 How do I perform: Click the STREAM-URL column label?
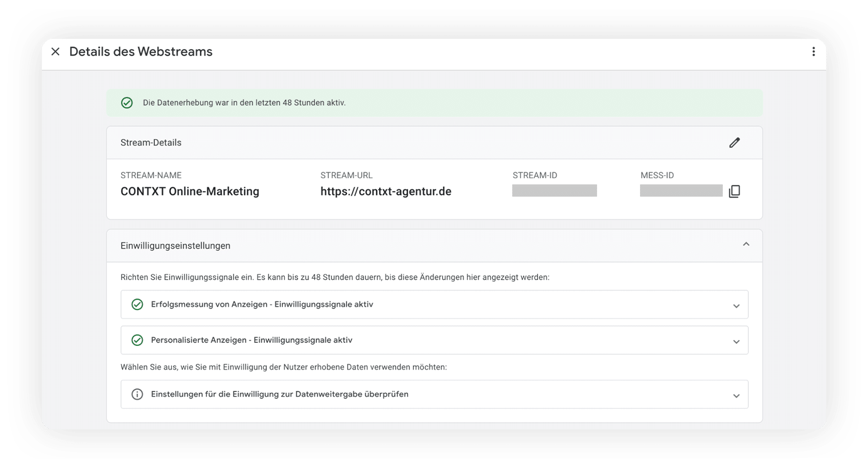[x=347, y=175]
